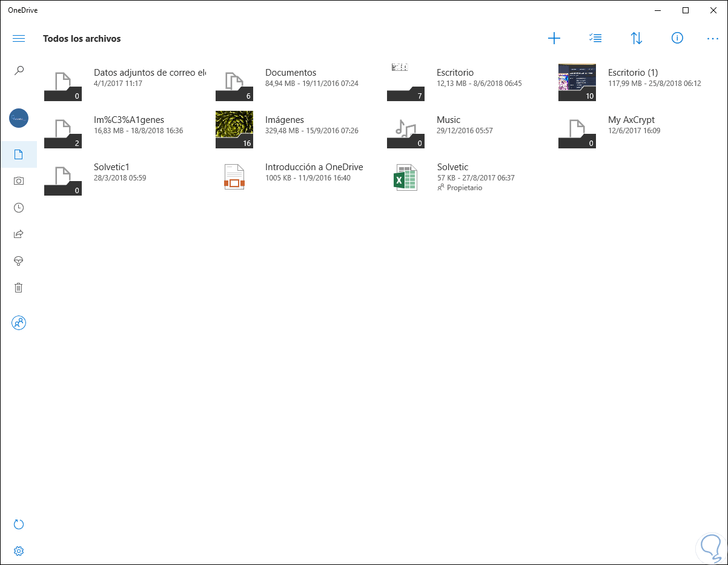Open the Solvetic1 folder icon
Image resolution: width=728 pixels, height=565 pixels.
pos(63,177)
